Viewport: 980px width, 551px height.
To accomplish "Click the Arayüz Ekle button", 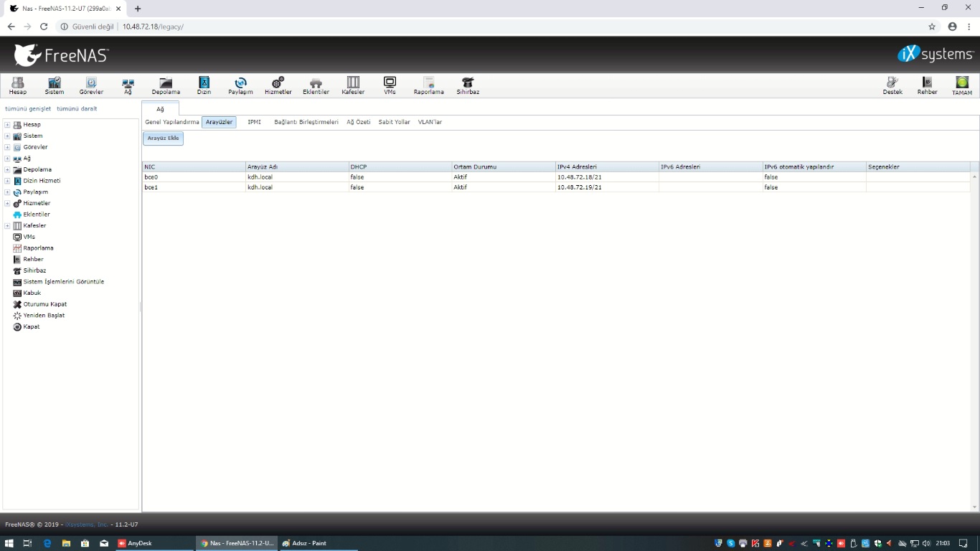I will [x=163, y=138].
